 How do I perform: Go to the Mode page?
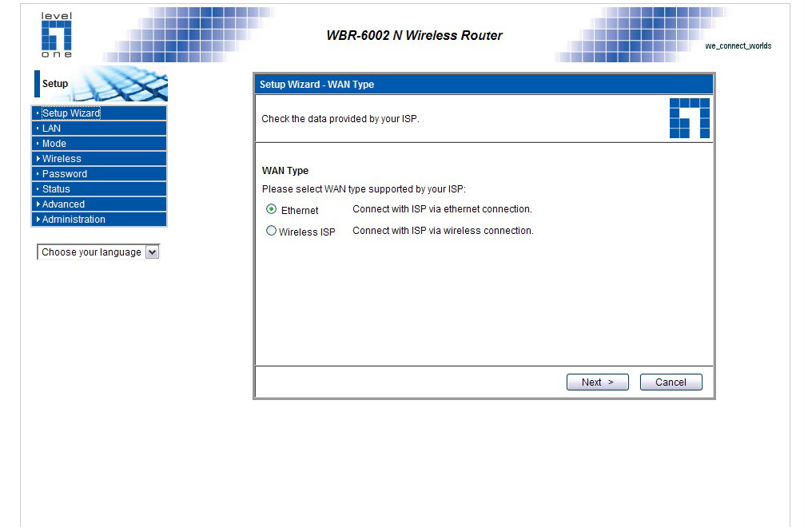coord(99,143)
